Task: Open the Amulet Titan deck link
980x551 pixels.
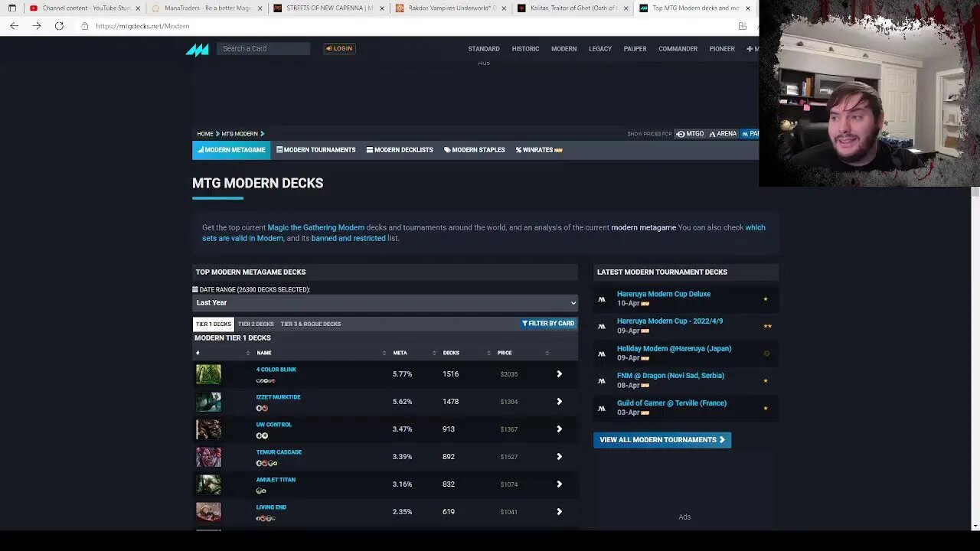Action: [276, 480]
